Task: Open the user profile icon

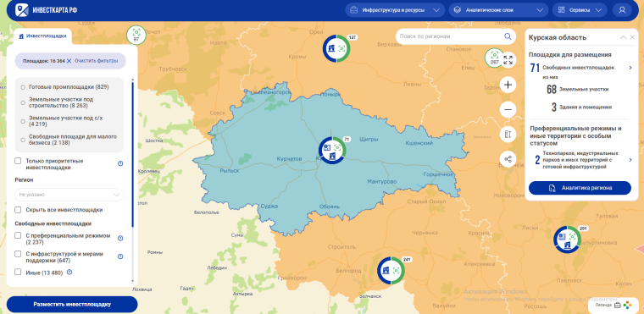Action: 622,10
